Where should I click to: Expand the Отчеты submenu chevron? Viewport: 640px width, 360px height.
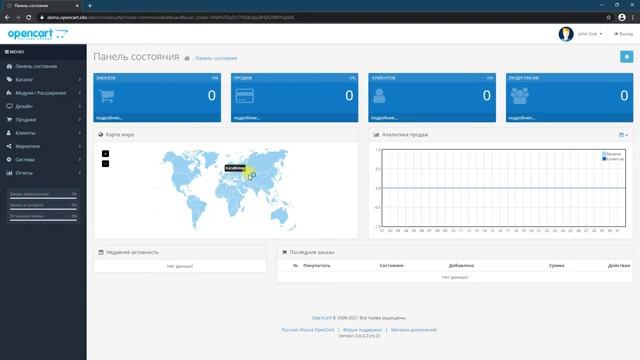[80, 173]
